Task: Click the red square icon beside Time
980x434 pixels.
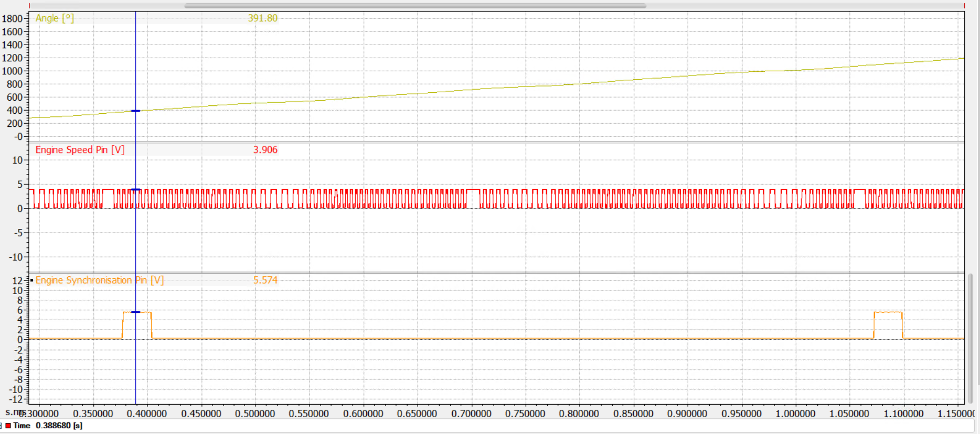Action: tap(8, 426)
